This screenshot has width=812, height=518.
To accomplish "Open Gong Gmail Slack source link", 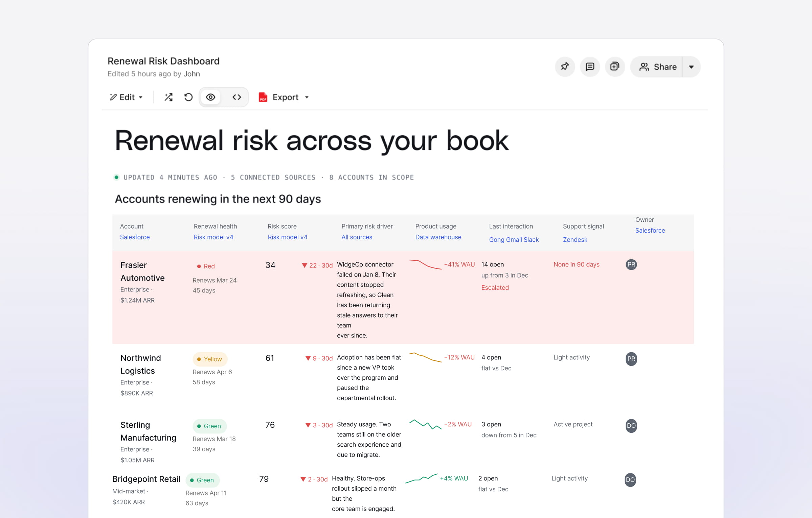I will pos(514,239).
